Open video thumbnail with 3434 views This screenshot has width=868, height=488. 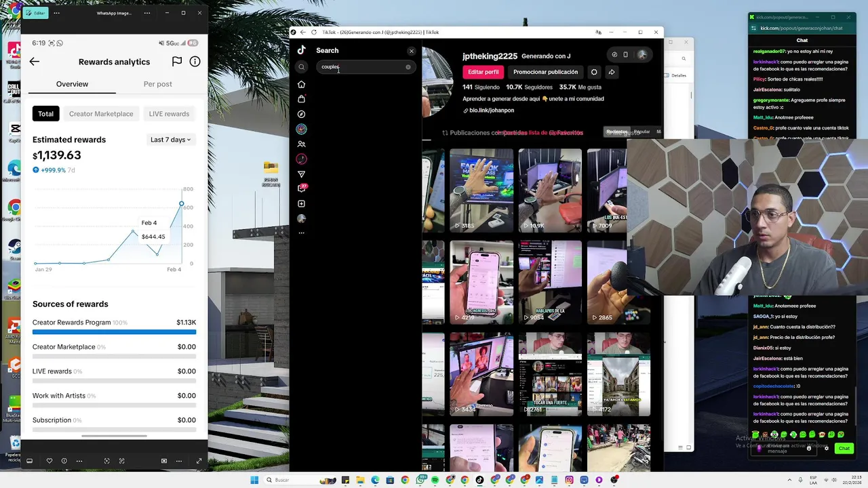coord(481,374)
